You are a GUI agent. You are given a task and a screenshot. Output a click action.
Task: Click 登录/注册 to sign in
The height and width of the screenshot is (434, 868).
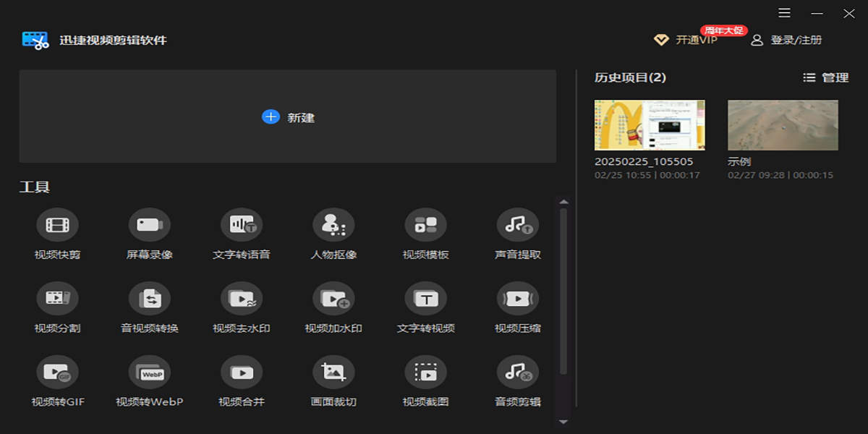[786, 41]
